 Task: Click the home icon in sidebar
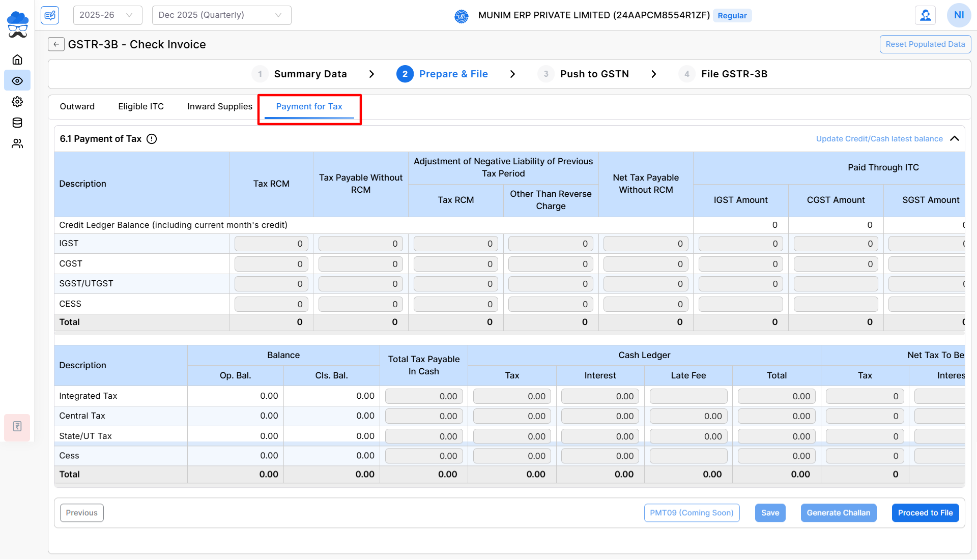pos(17,60)
